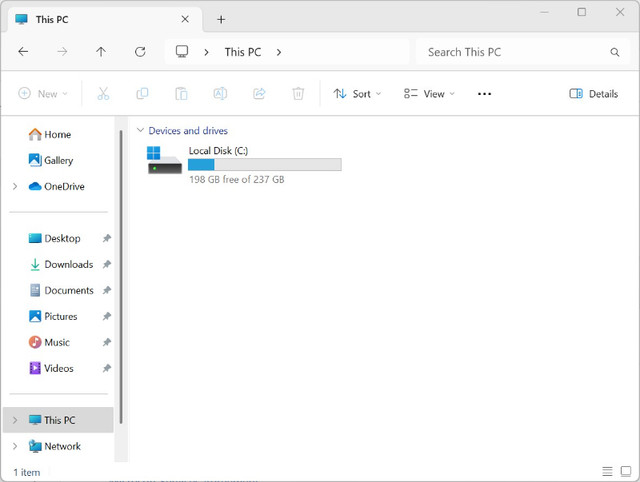Expand the OneDrive tree node

15,187
